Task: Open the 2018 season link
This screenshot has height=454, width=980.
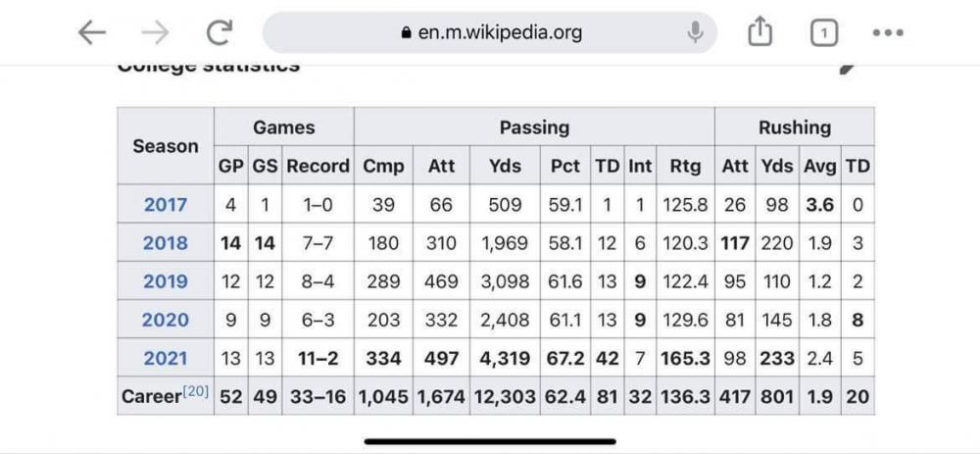Action: [x=166, y=243]
